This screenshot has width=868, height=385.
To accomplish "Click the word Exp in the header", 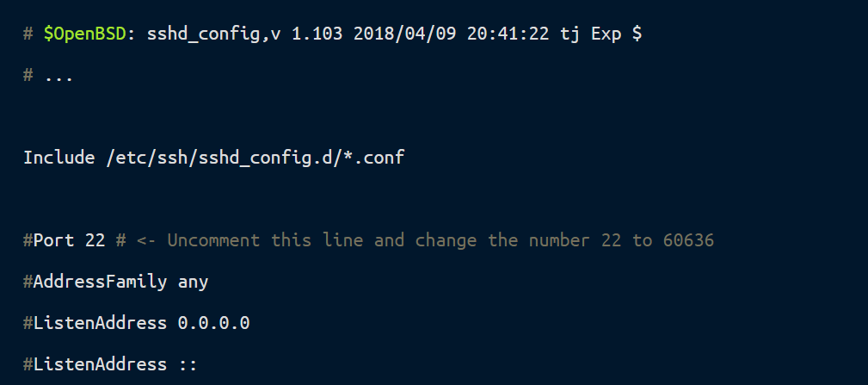I will [606, 35].
